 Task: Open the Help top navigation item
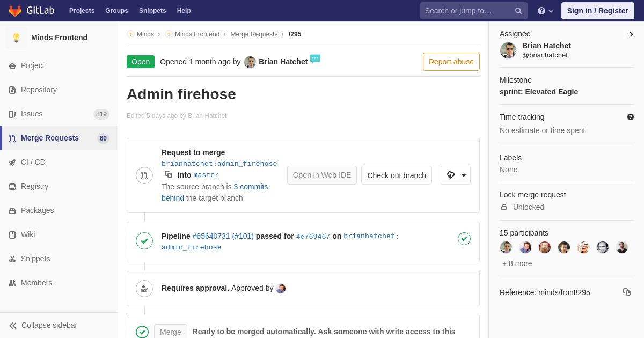[x=184, y=11]
